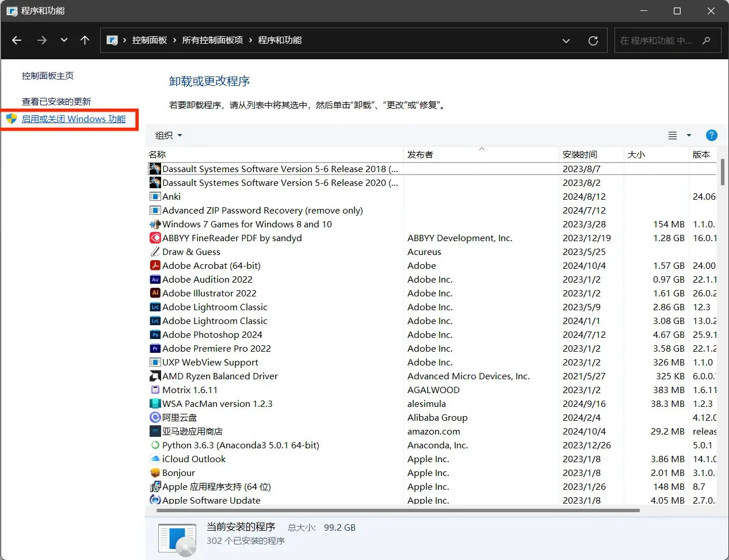Select Adobe Photoshop 2024 icon
729x560 pixels.
[155, 334]
